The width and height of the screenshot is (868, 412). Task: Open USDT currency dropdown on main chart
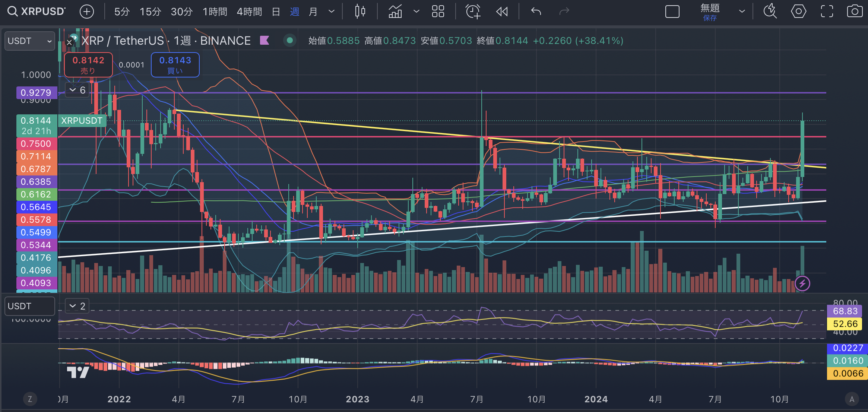coord(29,41)
